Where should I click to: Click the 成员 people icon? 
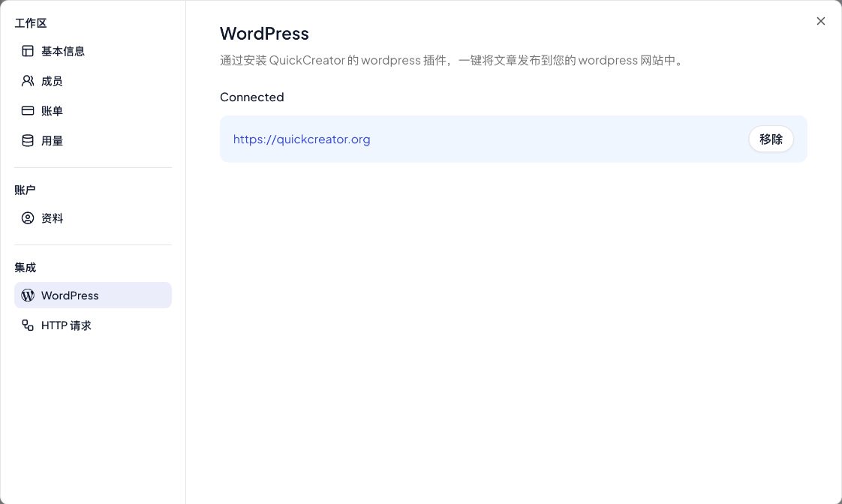tap(27, 81)
